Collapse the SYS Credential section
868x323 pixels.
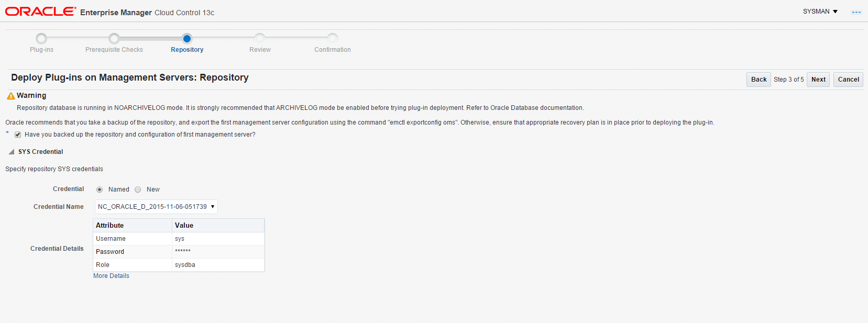coord(12,152)
